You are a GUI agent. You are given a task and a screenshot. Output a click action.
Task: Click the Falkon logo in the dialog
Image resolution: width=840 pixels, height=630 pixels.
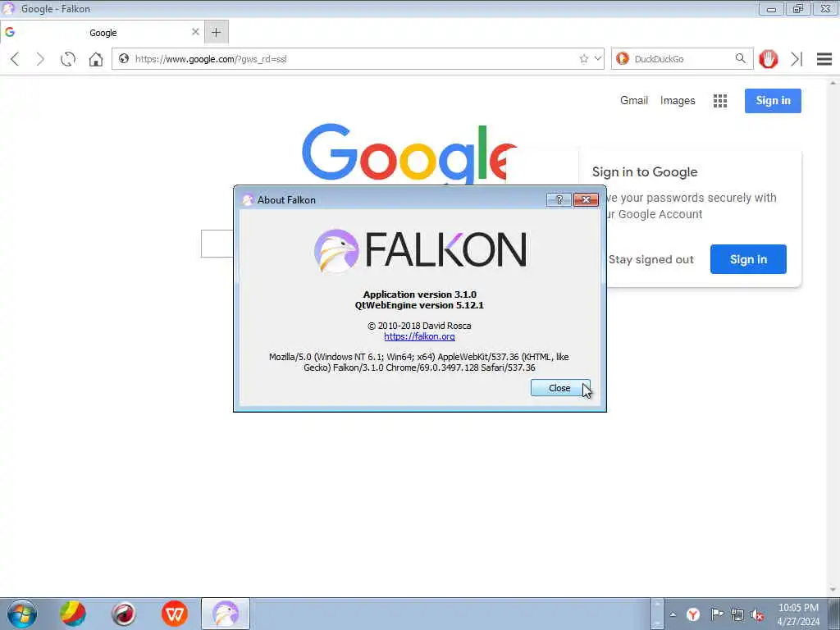click(419, 251)
